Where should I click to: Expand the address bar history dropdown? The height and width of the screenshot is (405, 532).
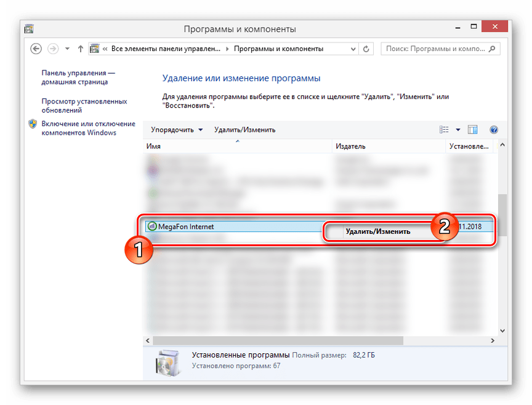[353, 49]
